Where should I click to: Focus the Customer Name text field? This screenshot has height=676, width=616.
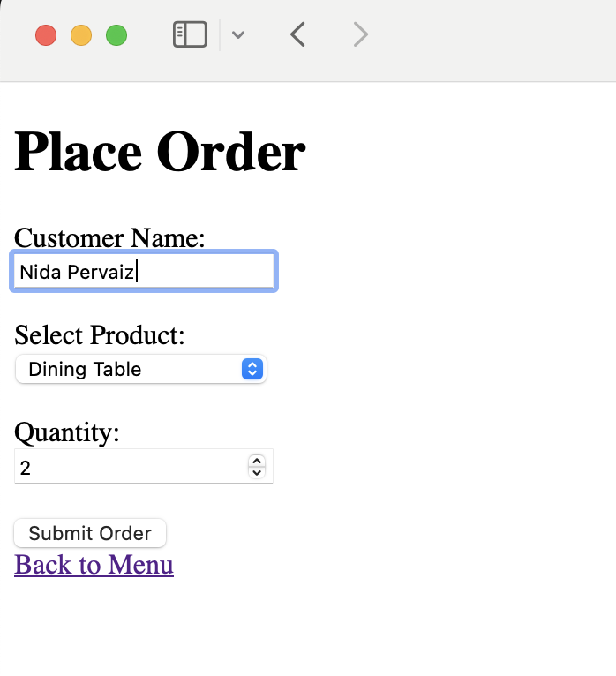pyautogui.click(x=144, y=271)
